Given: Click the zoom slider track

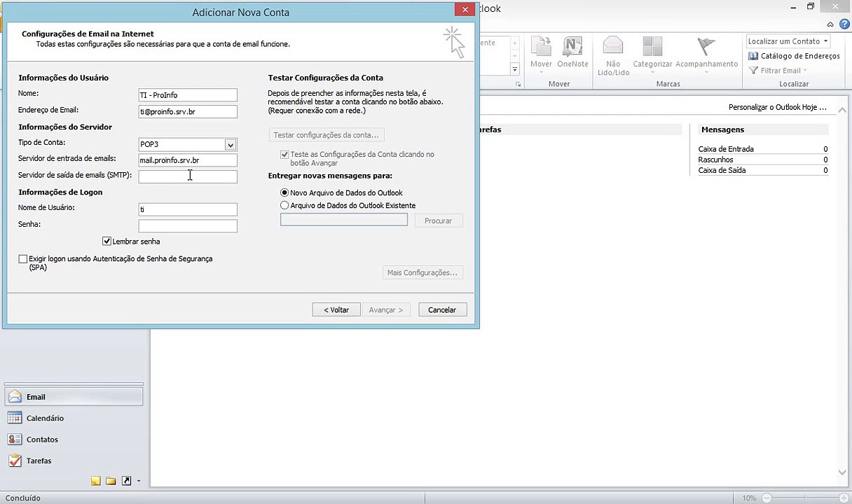Looking at the screenshot, I should click(806, 498).
